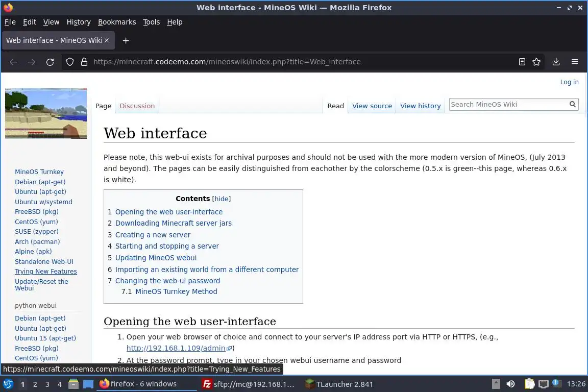Open the View menu

pyautogui.click(x=52, y=22)
